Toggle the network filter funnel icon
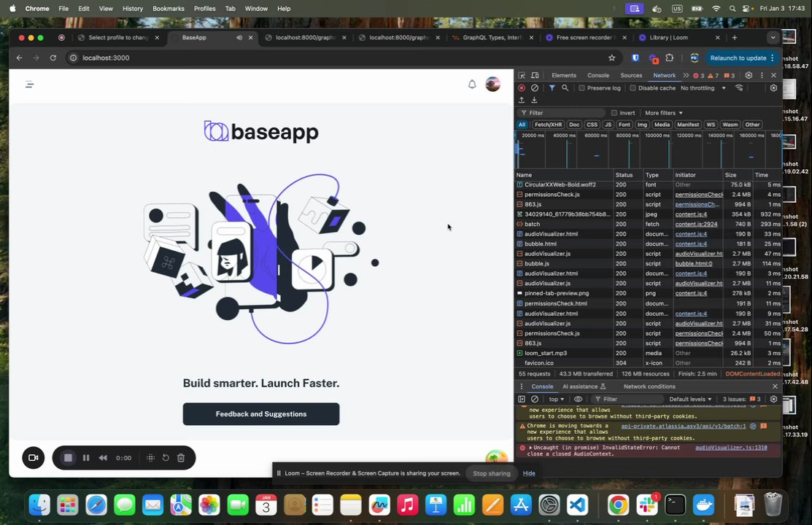This screenshot has width=812, height=525. coord(552,88)
